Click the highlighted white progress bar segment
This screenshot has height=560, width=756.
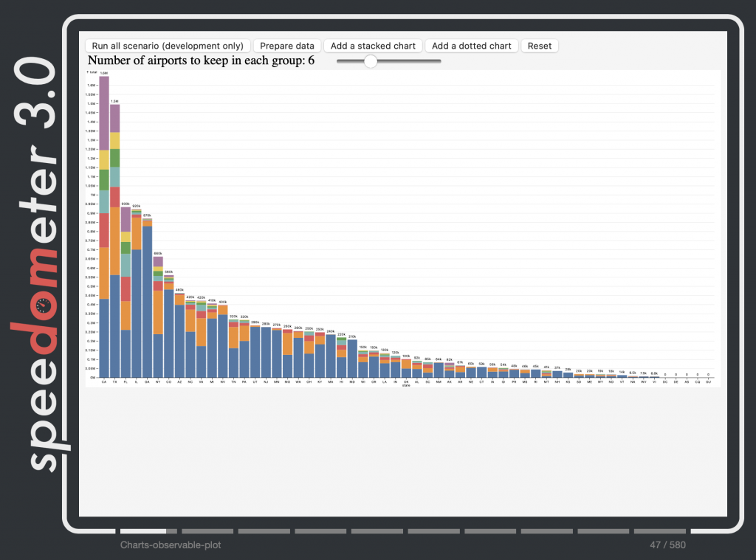143,530
